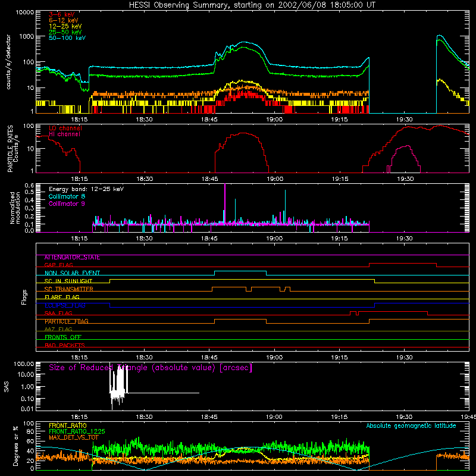Click the 80 tick on bottom panel
This screenshot has width=476, height=476.
pyautogui.click(x=30, y=431)
